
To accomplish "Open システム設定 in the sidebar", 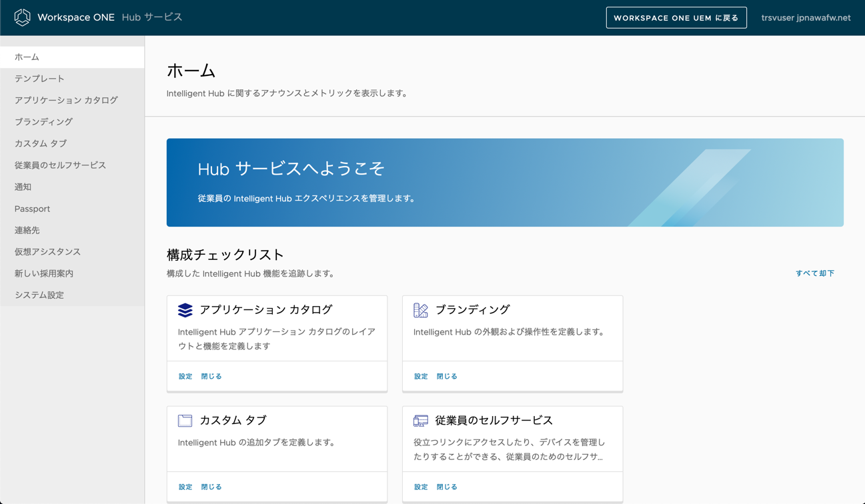I will (72, 295).
